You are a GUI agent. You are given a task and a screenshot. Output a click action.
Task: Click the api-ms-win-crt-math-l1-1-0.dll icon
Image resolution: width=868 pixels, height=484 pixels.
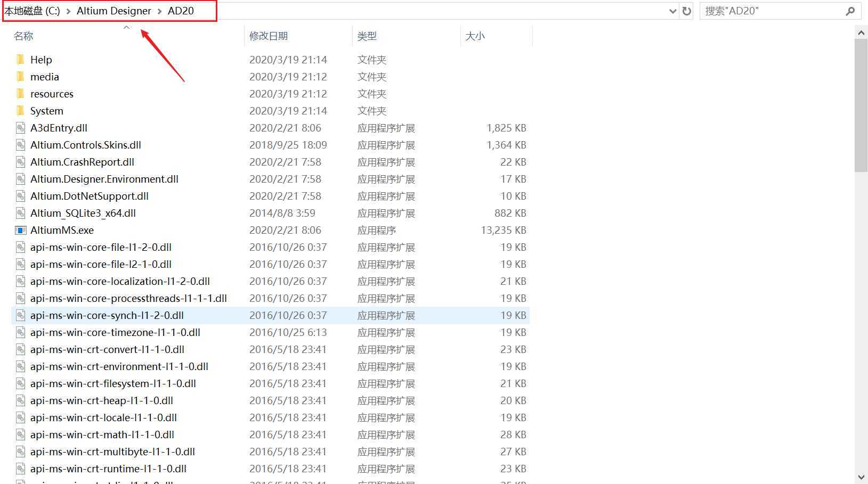click(x=20, y=434)
